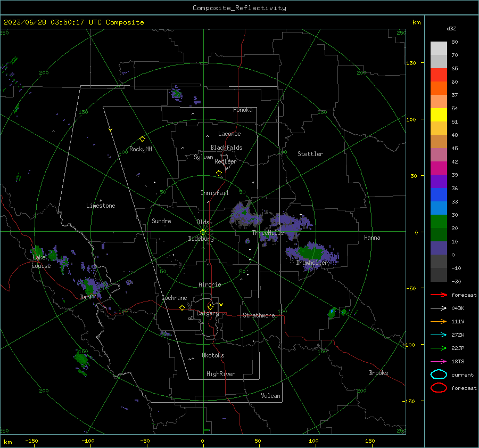Click the Hanna label
Image resolution: width=479 pixels, height=448 pixels.
372,238
